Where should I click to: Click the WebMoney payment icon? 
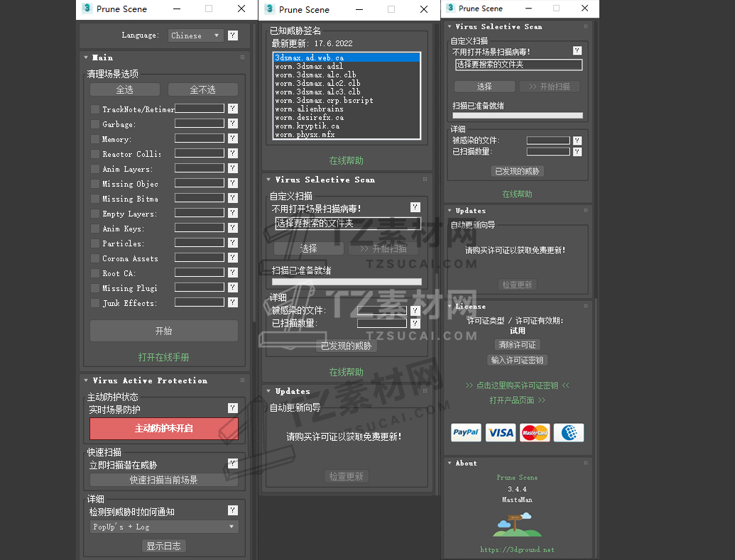569,432
